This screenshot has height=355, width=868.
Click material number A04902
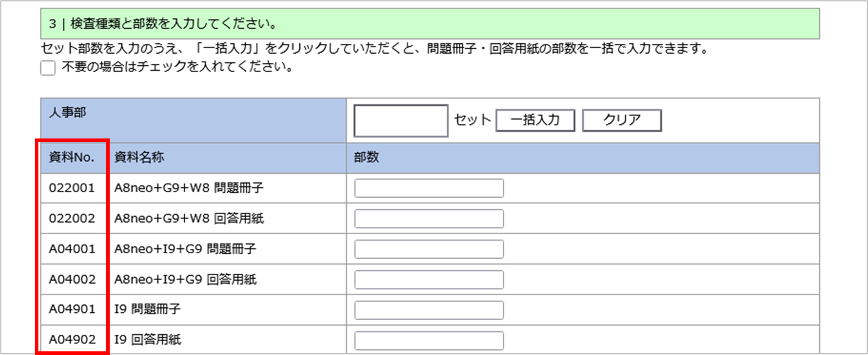click(x=72, y=340)
